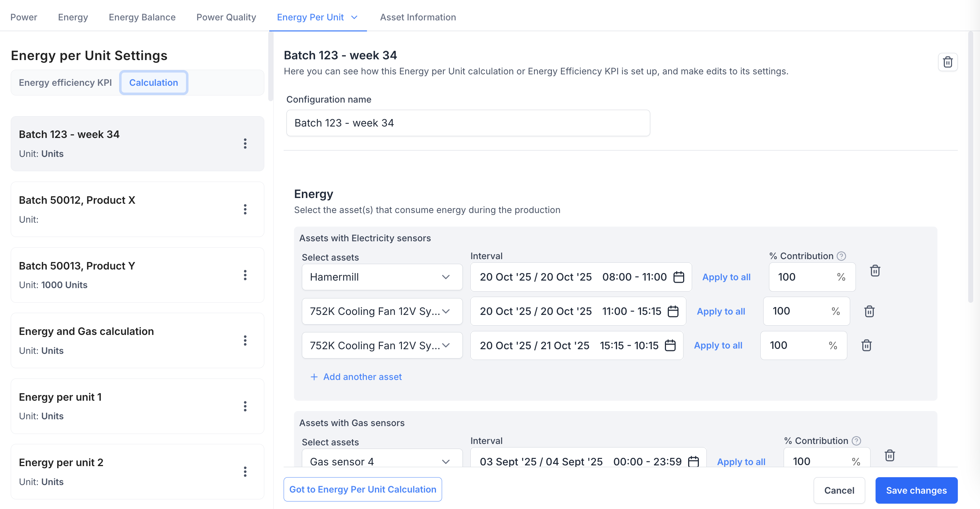
Task: Open the options menu for Energy and Gas calculation
Action: 245,340
